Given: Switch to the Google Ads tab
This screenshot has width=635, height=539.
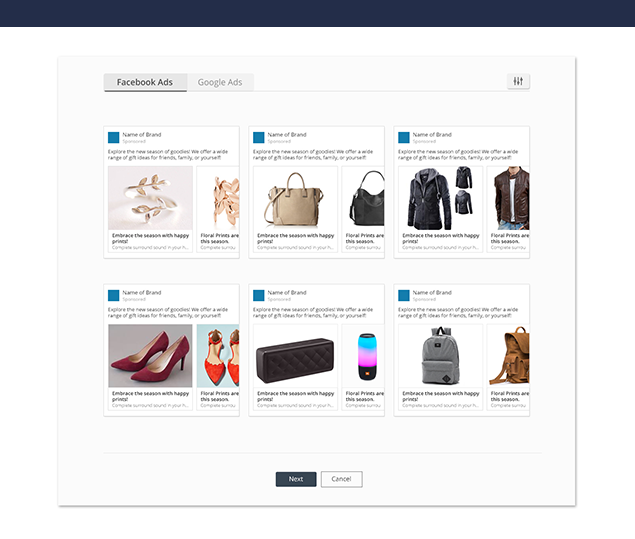Looking at the screenshot, I should click(220, 82).
